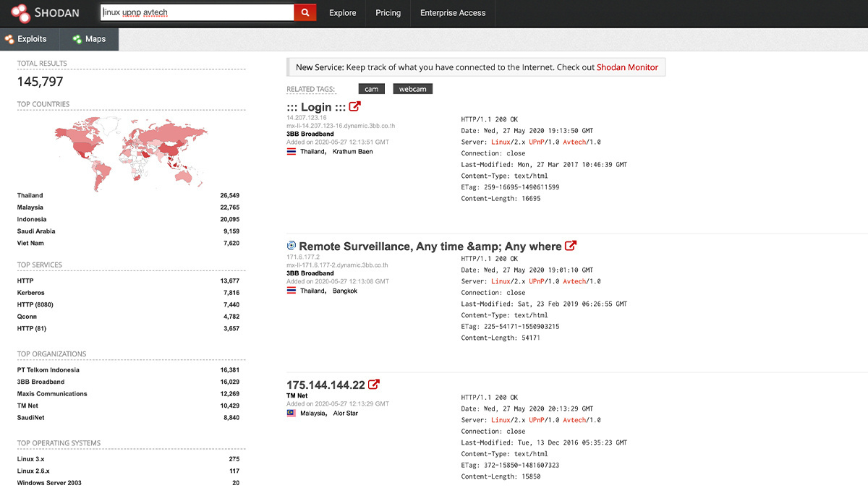Screen dimensions: 868x488
Task: Click Kratham Baen city link
Action: point(353,152)
